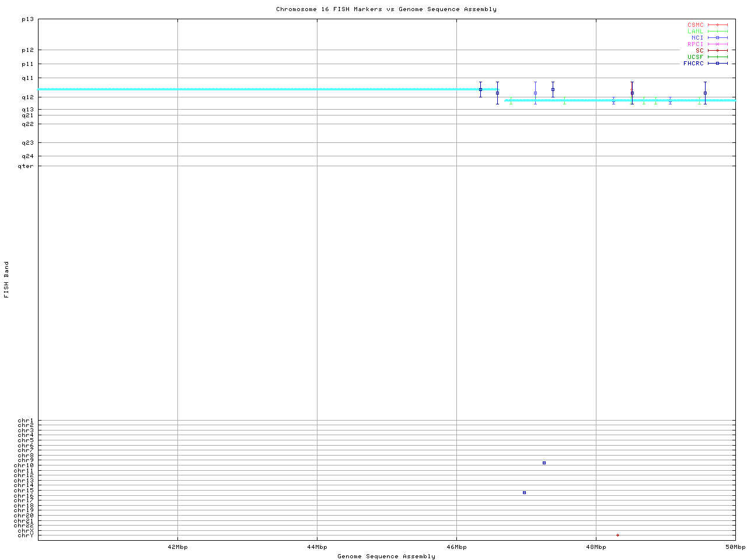Click the 42Mbp x-axis tick label

177,547
